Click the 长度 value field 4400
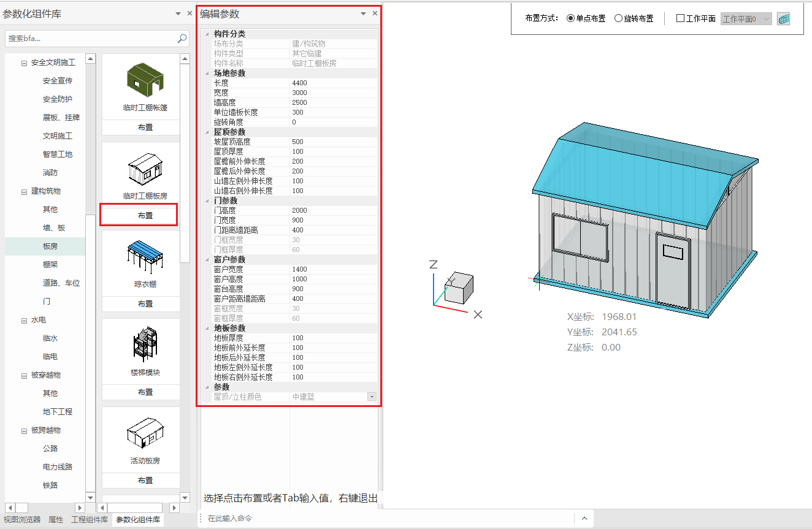 tap(334, 83)
